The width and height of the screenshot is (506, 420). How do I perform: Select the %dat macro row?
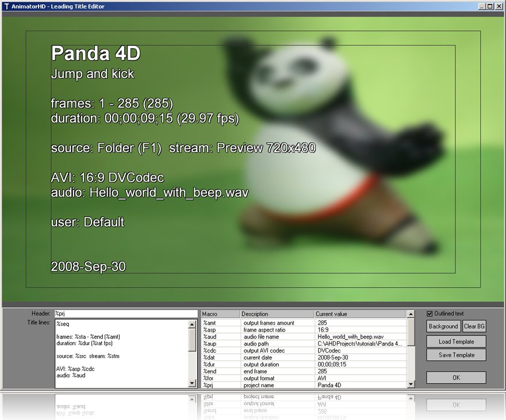click(304, 357)
